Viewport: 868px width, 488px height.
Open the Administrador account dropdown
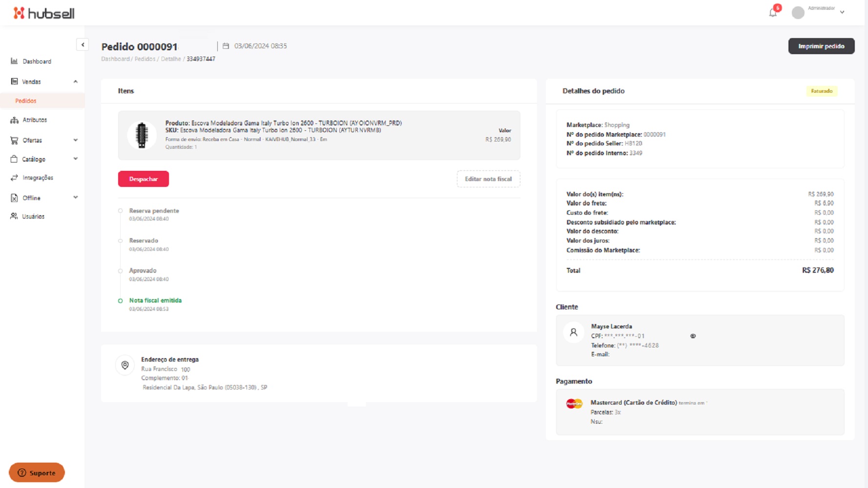point(842,12)
